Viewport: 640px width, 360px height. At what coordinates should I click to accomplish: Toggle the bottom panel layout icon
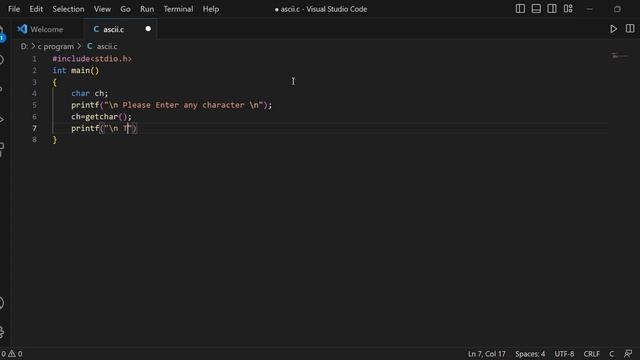[536, 9]
